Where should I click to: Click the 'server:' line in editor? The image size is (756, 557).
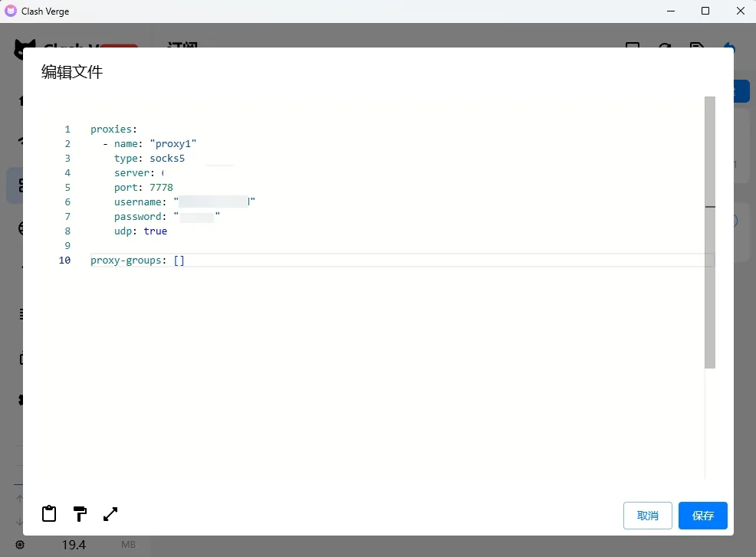coord(139,172)
